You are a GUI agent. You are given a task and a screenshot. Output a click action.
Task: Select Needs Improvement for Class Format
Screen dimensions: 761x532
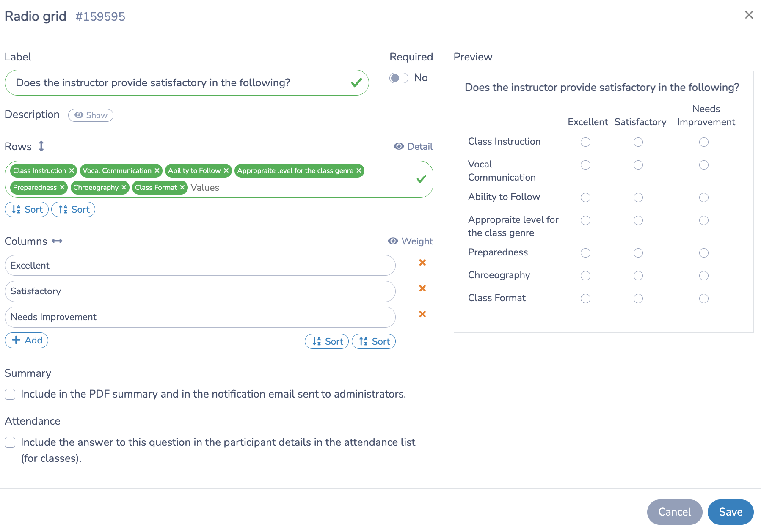(x=704, y=299)
